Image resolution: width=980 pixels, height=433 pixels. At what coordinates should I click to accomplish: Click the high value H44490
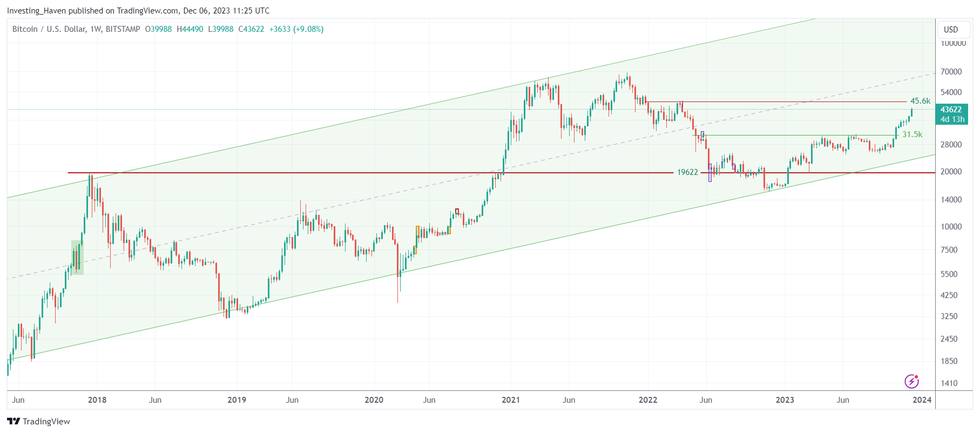point(190,29)
